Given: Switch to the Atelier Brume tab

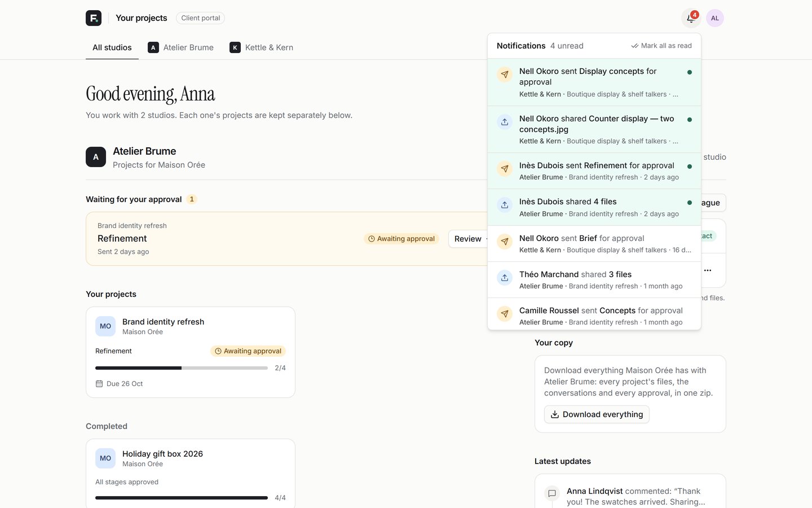Looking at the screenshot, I should [x=180, y=47].
